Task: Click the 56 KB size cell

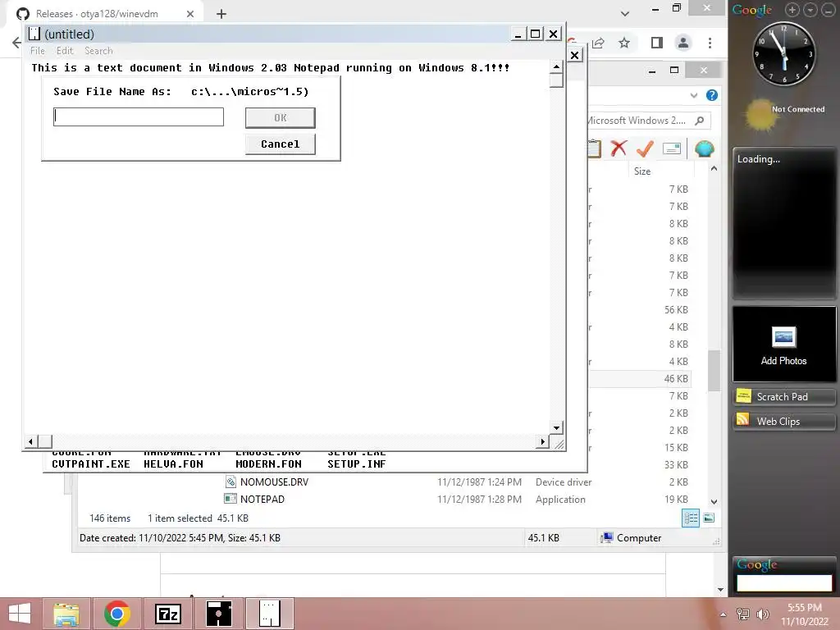Action: [x=676, y=309]
